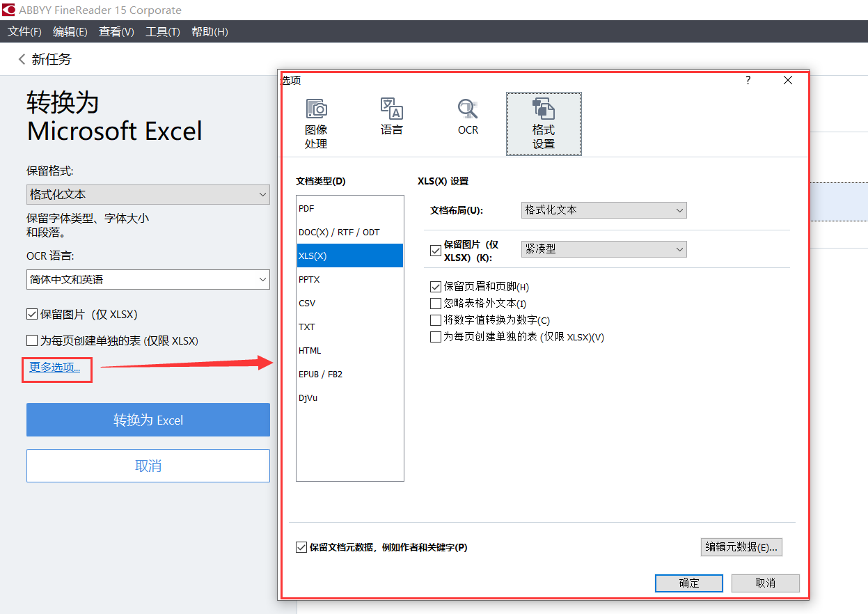868x614 pixels.
Task: Disable 保留页眉和页脚 option
Action: pyautogui.click(x=435, y=286)
